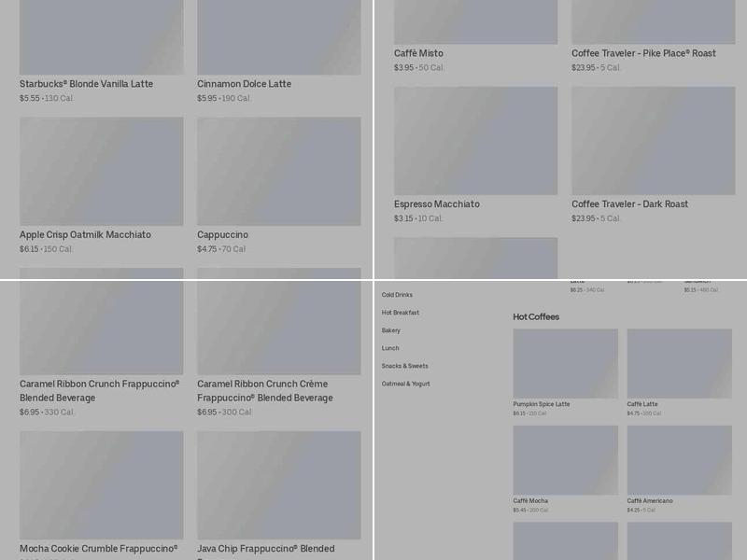The height and width of the screenshot is (560, 747).
Task: Open the Caffè Latte item name
Action: tap(642, 404)
